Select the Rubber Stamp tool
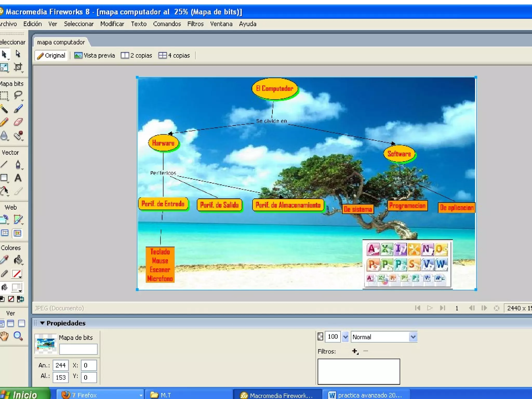 [x=18, y=135]
